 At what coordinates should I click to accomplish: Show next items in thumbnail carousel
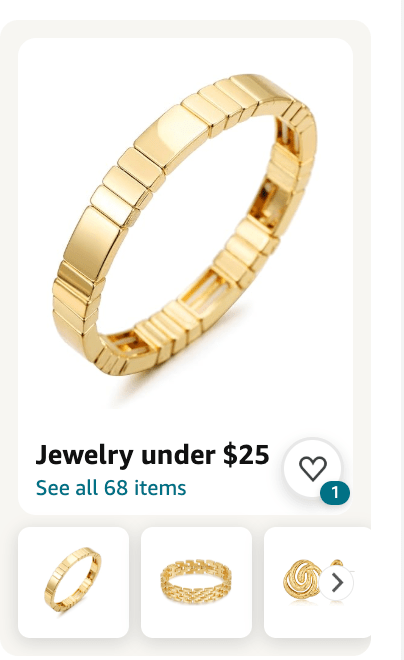click(x=336, y=583)
